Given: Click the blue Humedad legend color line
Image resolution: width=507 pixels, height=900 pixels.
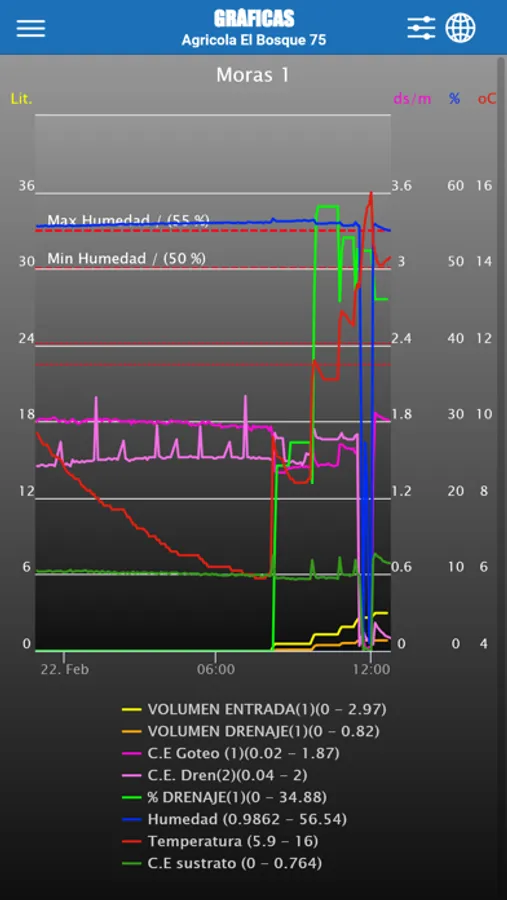Looking at the screenshot, I should (x=131, y=820).
